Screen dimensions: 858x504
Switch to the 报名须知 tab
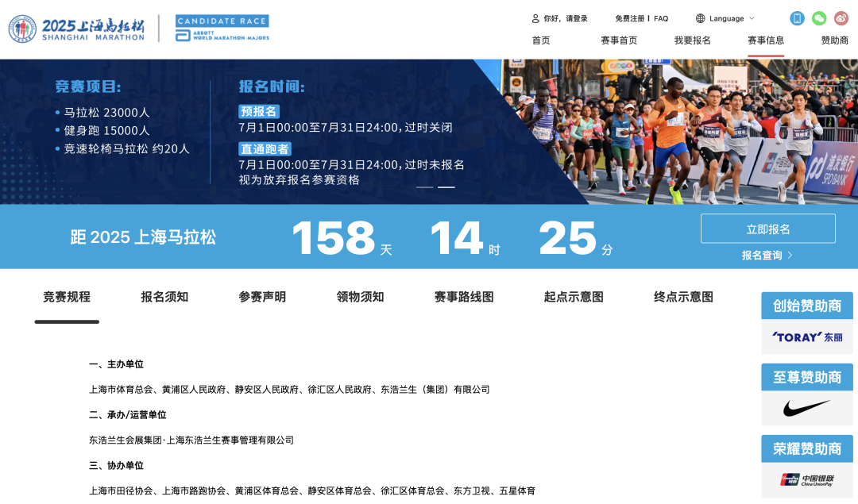point(164,297)
